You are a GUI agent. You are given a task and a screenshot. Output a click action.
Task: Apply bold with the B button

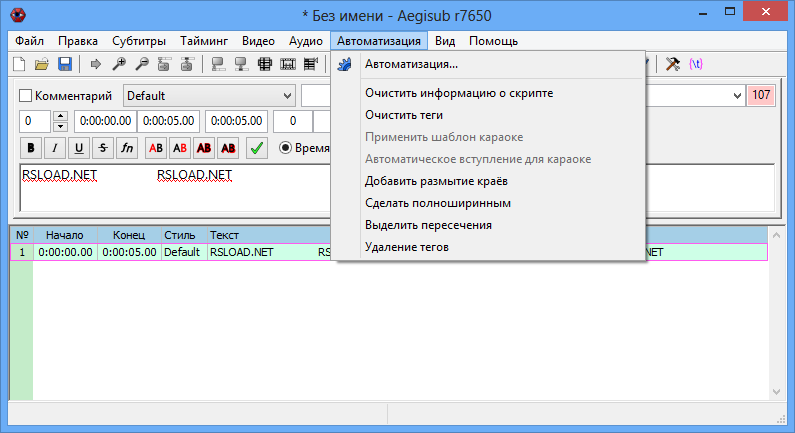coord(31,148)
